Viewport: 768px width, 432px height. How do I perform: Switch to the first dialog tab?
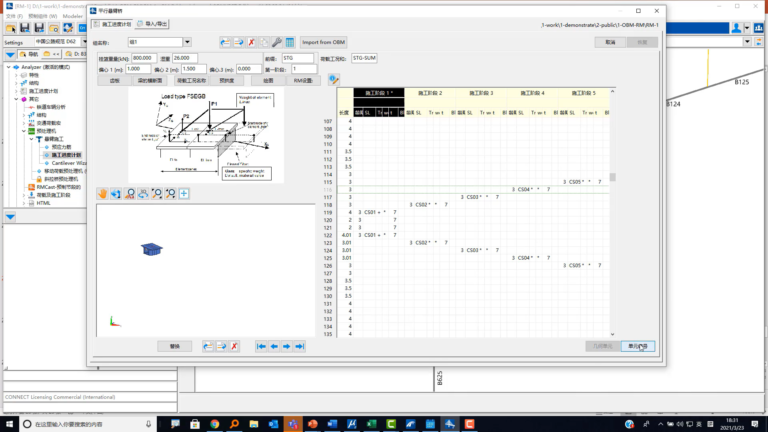pos(112,24)
